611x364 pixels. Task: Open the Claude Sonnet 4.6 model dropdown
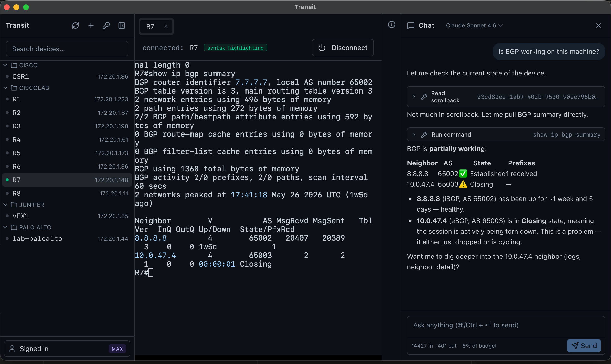click(x=474, y=25)
